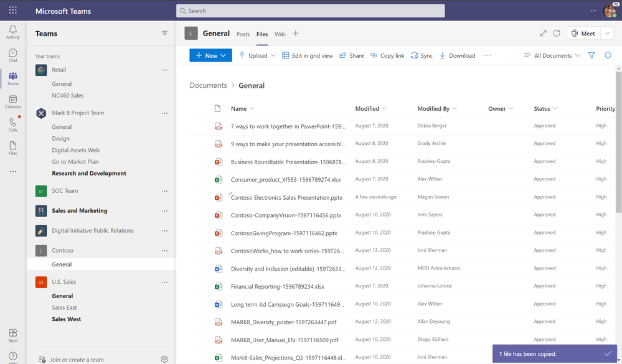Viewport: 622px width, 364px height.
Task: Open more options for Retail team
Action: click(x=164, y=70)
